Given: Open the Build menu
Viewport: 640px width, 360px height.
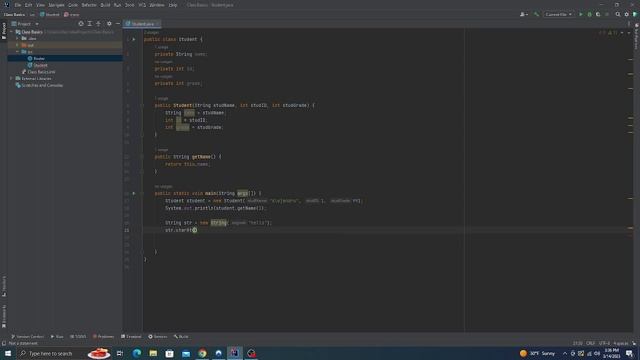Looking at the screenshot, I should (x=105, y=5).
